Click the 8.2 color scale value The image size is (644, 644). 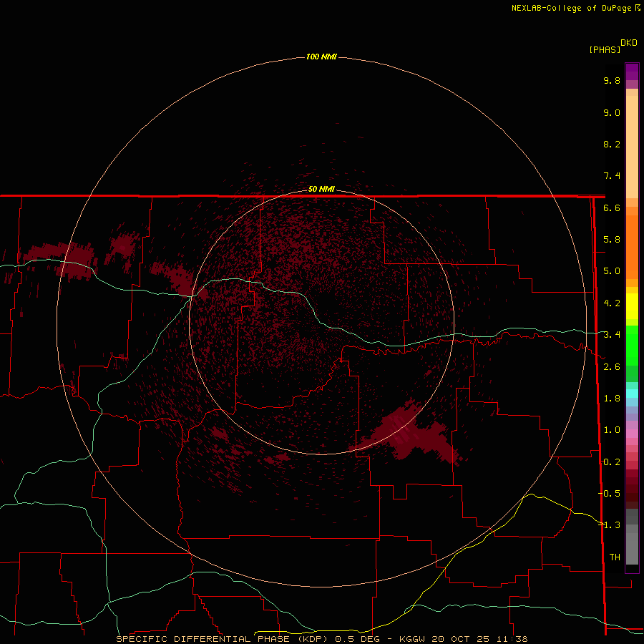point(612,145)
